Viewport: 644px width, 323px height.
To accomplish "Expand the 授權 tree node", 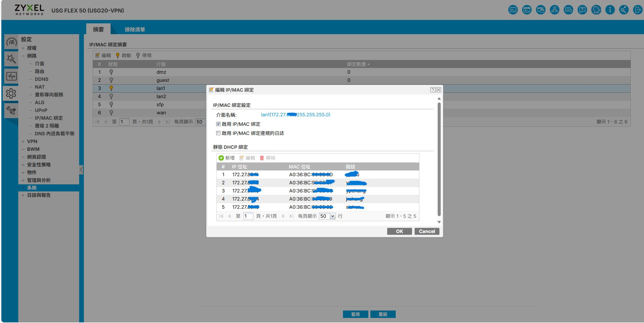I will tap(23, 48).
